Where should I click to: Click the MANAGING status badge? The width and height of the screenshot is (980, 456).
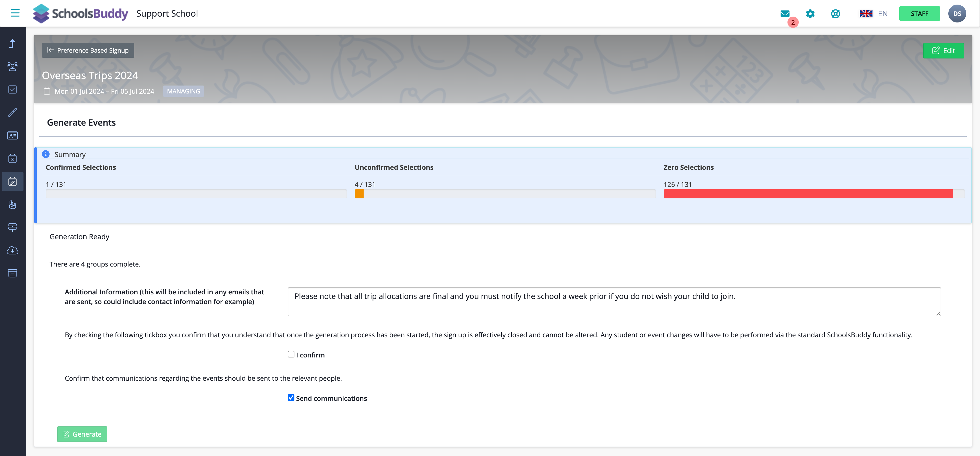pos(183,91)
